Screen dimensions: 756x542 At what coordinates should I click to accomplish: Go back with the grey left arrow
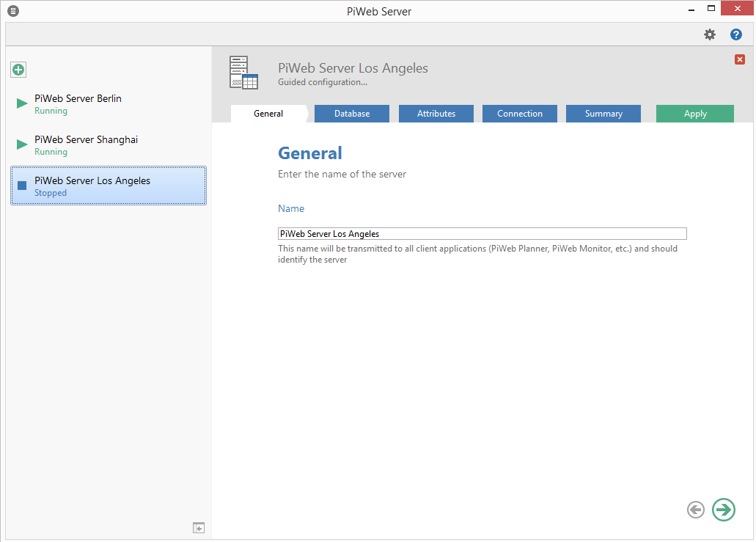tap(696, 510)
